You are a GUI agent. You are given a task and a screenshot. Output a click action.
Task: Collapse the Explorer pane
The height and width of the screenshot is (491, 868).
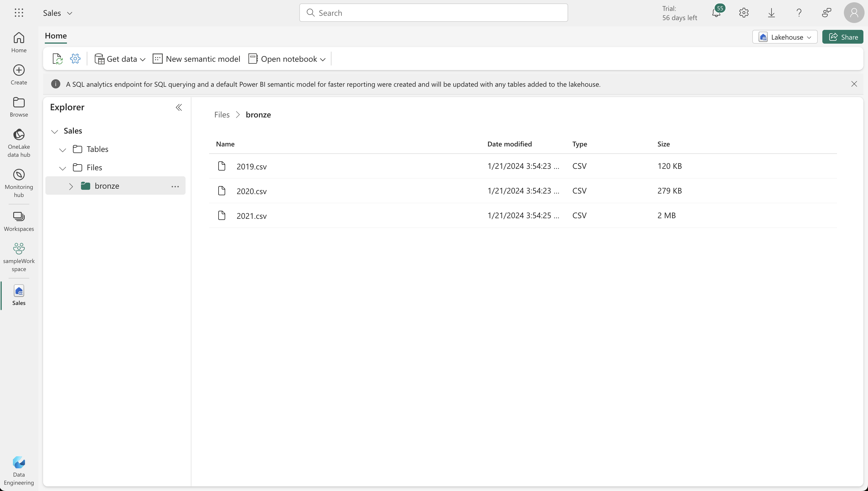point(179,107)
